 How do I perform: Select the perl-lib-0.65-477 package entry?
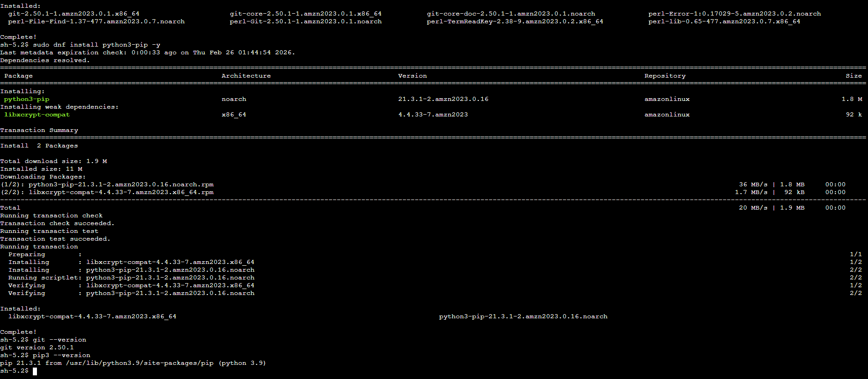click(x=724, y=21)
